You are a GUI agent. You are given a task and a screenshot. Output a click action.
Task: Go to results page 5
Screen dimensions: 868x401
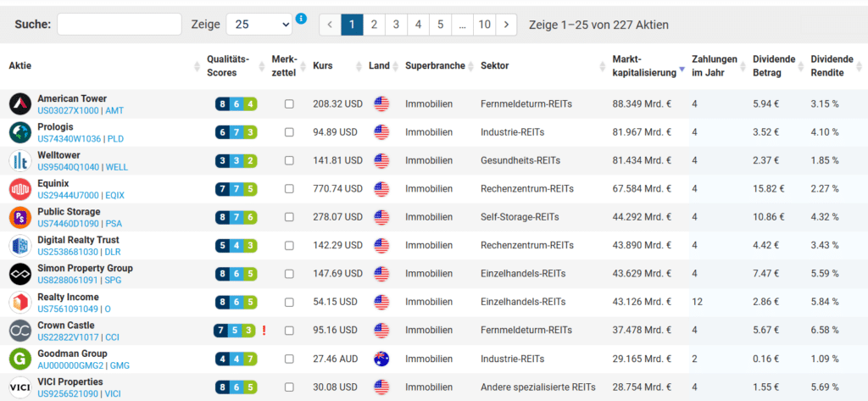tap(441, 25)
